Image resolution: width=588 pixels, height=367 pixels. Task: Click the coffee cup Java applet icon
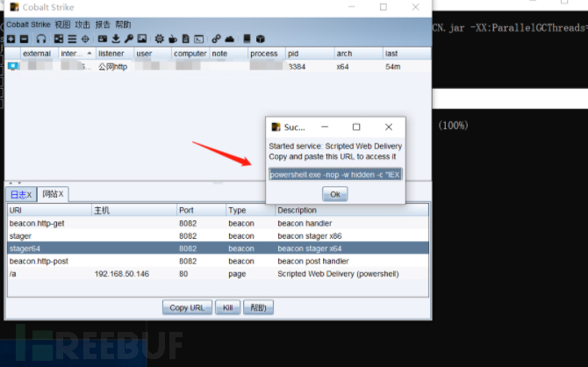(173, 39)
